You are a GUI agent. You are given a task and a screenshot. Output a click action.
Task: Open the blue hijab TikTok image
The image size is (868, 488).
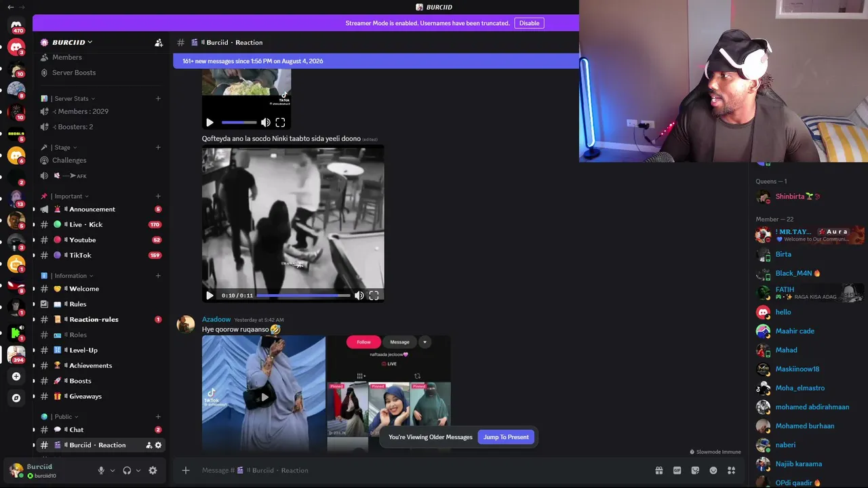(264, 394)
